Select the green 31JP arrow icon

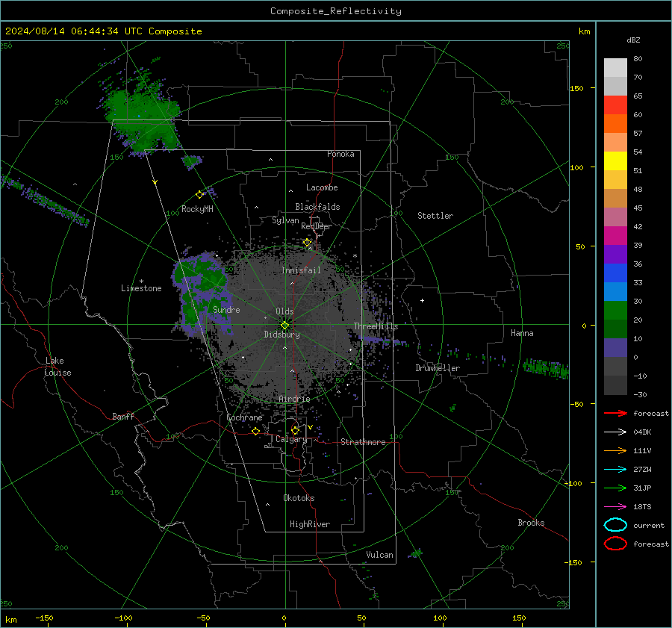615,488
